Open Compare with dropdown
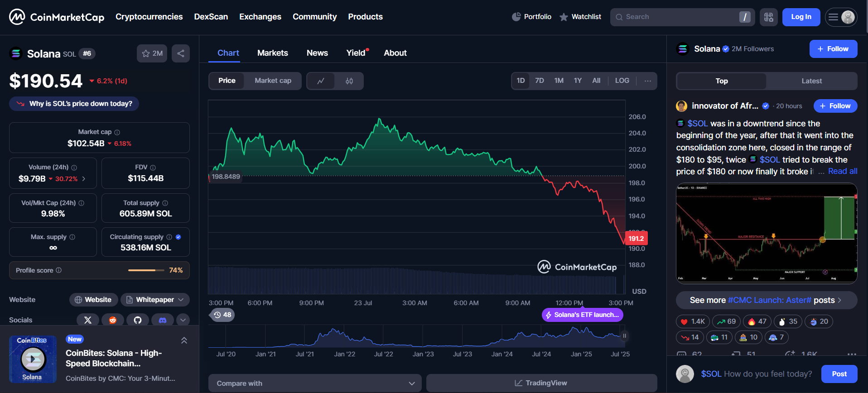 (315, 383)
